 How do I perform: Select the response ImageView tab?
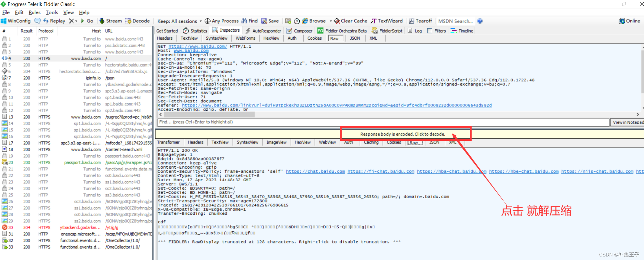(x=276, y=142)
